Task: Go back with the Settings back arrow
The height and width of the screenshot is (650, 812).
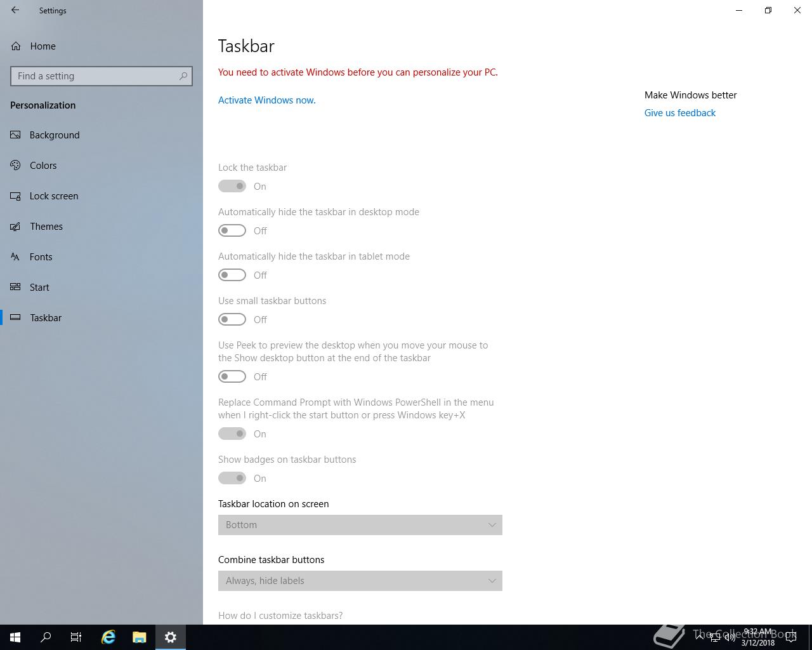Action: 15,10
